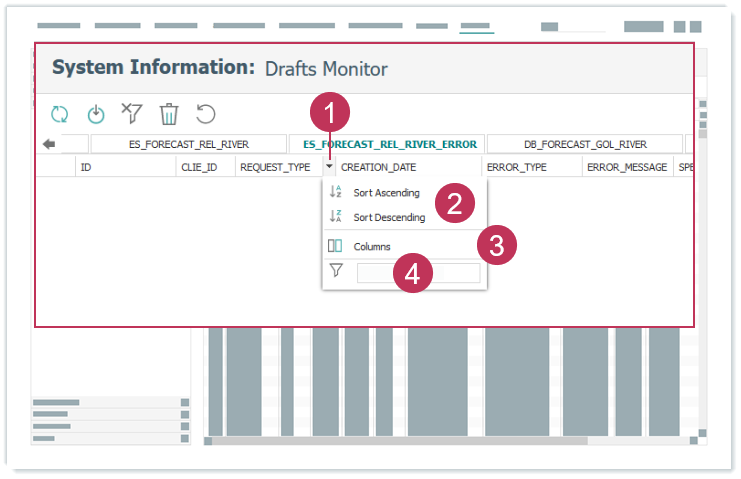Click the Columns icon in the menu
The image size is (741, 479).
click(x=336, y=246)
